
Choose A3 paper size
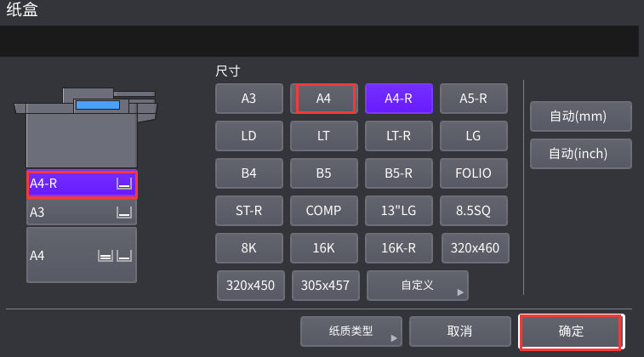pos(248,98)
